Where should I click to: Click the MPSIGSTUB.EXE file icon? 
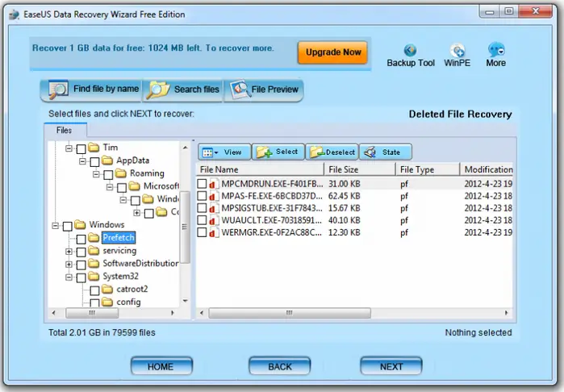pos(214,209)
